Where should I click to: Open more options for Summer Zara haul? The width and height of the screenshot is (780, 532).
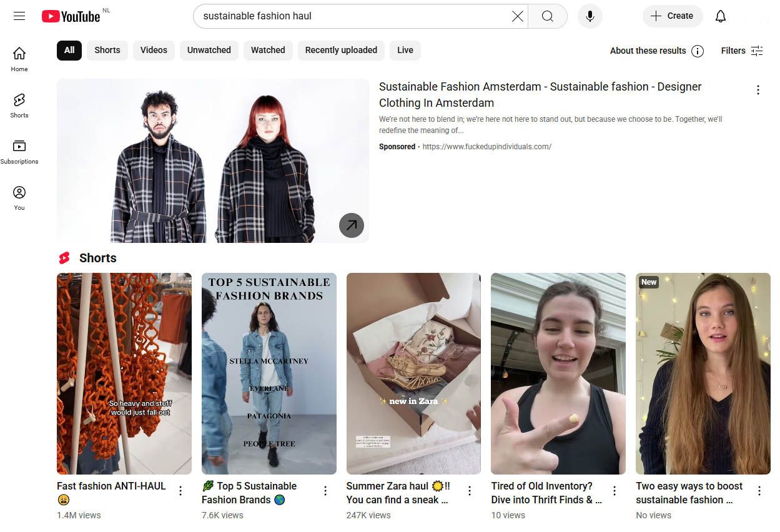click(470, 491)
